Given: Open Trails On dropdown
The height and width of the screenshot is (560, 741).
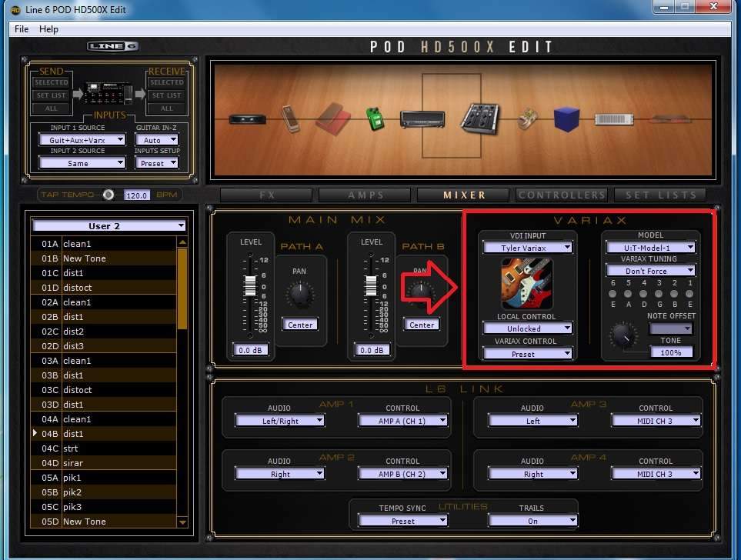Looking at the screenshot, I should pos(533,521).
